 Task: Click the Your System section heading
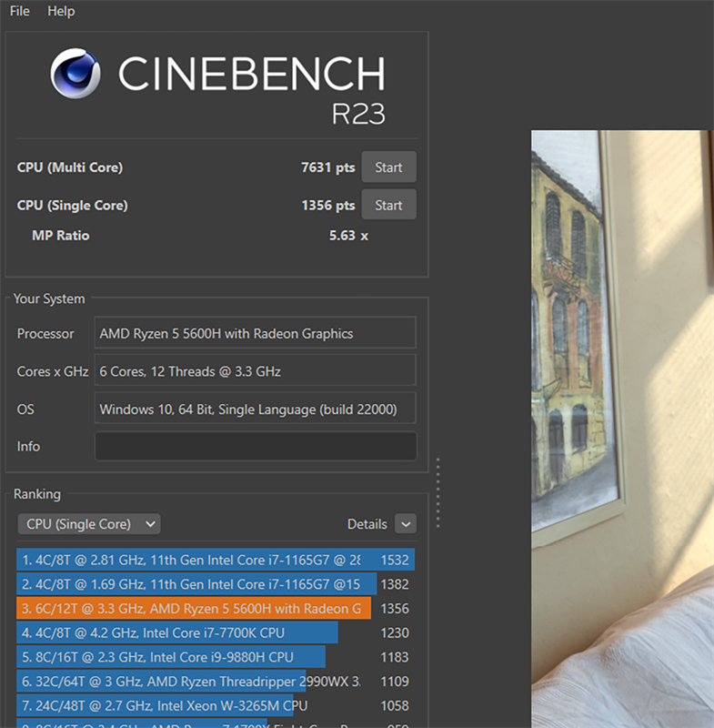tap(49, 298)
